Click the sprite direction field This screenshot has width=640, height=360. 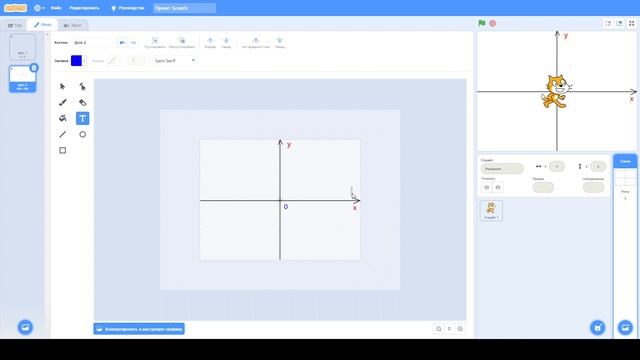(593, 187)
